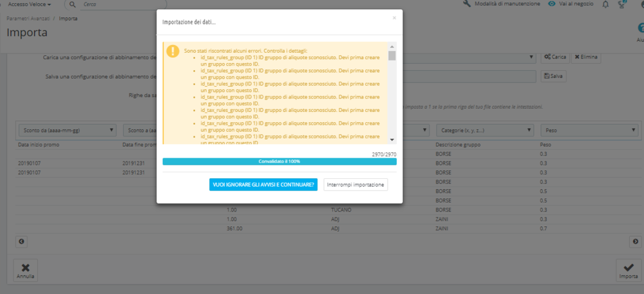This screenshot has height=294, width=644.
Task: Click the Data fine promo column header
Action: point(140,145)
